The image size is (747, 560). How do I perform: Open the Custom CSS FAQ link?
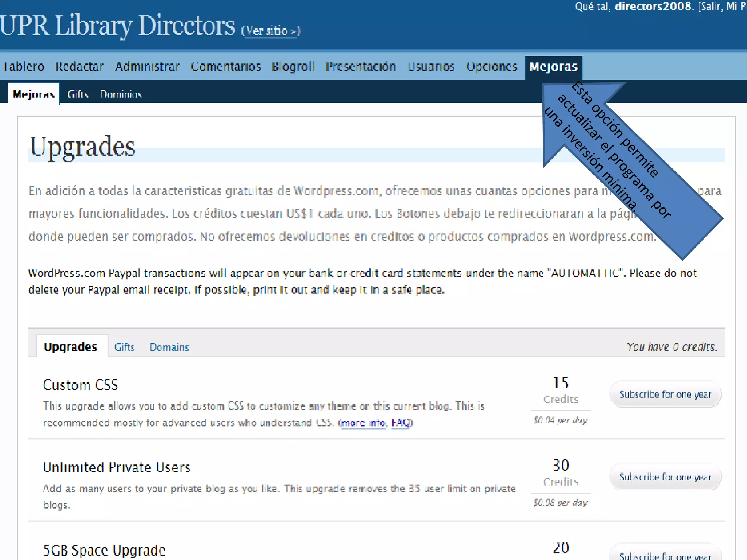400,423
